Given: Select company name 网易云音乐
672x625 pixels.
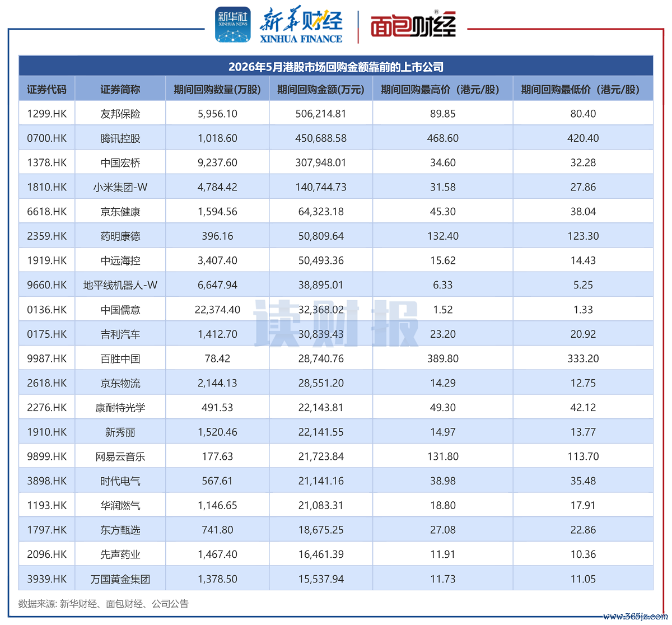Looking at the screenshot, I should coord(120,456).
